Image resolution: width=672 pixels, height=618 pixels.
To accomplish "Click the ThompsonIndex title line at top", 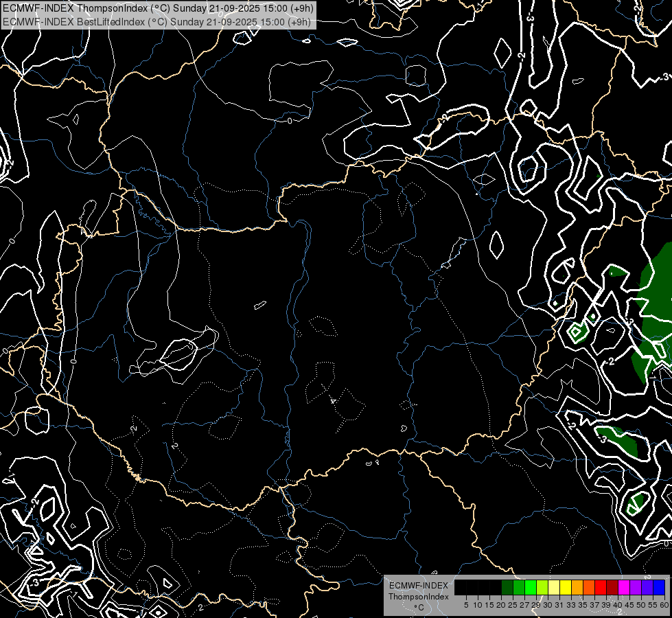I will (158, 8).
